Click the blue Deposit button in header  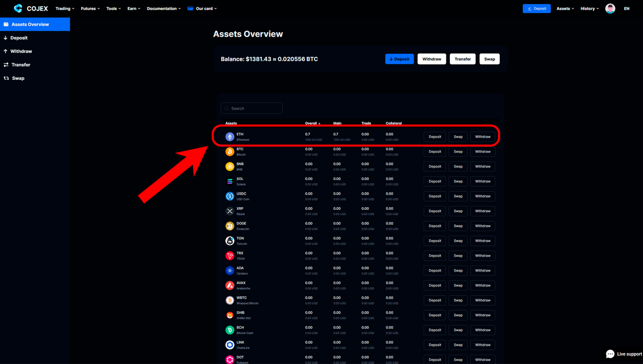(x=536, y=9)
